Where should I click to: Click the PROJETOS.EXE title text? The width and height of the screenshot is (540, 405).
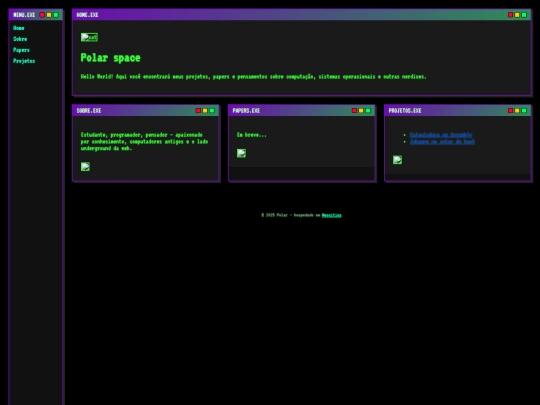pyautogui.click(x=405, y=111)
